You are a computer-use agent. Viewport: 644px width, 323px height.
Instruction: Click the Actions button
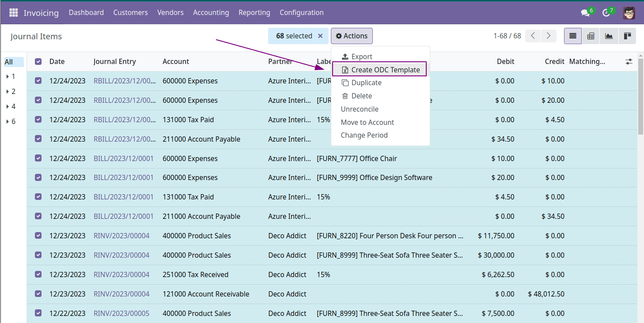[352, 36]
